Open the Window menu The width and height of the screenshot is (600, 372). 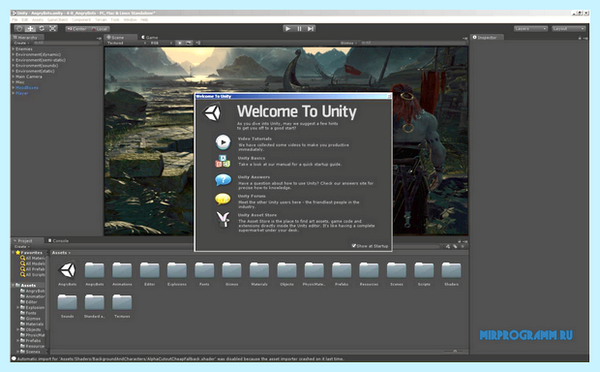pos(130,20)
